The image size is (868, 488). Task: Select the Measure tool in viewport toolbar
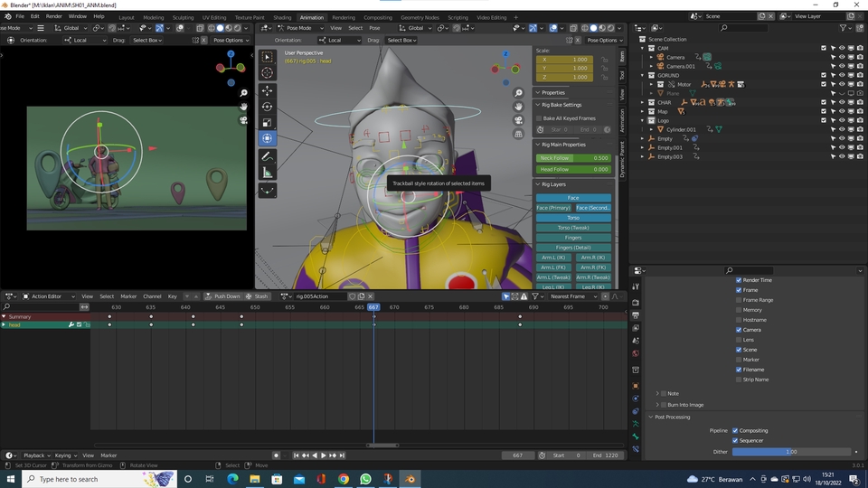click(268, 174)
